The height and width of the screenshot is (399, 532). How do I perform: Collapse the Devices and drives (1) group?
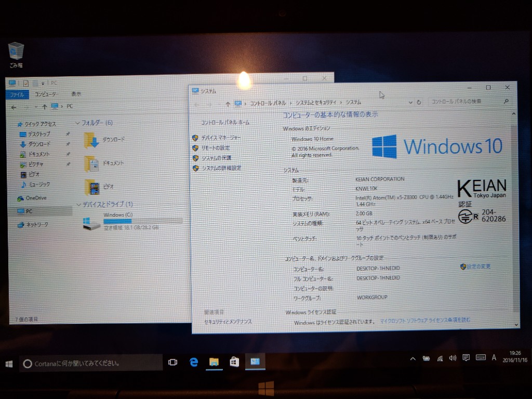pyautogui.click(x=78, y=205)
